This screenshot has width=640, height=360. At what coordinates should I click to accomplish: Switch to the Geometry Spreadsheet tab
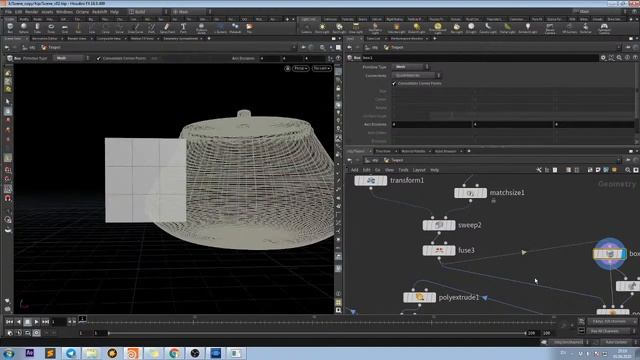point(180,38)
